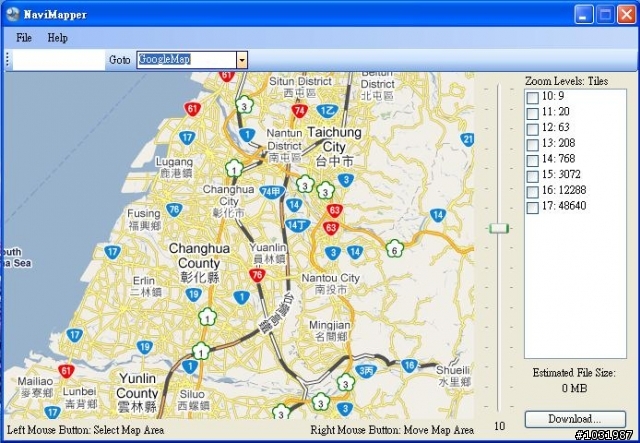Tick the 15: 3072 zoom level box
640x443 pixels.
(x=533, y=176)
